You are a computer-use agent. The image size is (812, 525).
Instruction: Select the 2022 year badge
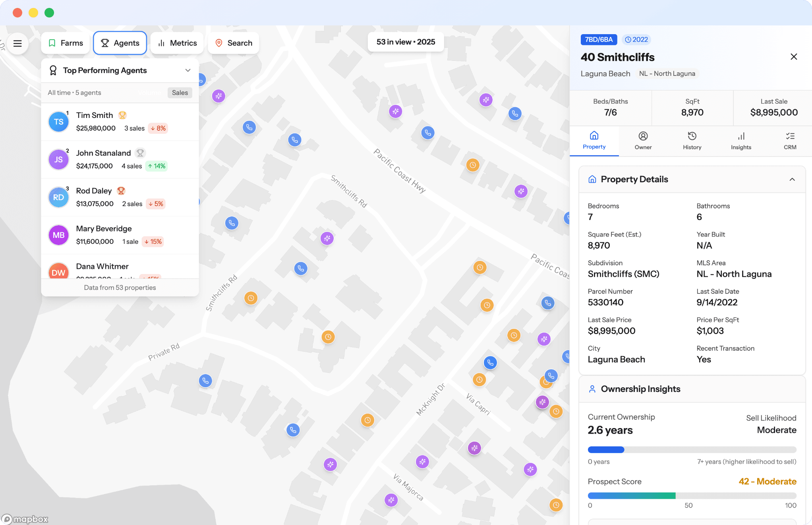click(x=636, y=39)
